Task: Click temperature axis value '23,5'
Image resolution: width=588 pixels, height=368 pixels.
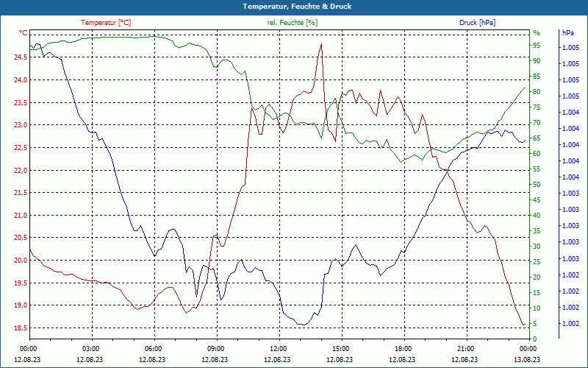Action: pos(21,102)
